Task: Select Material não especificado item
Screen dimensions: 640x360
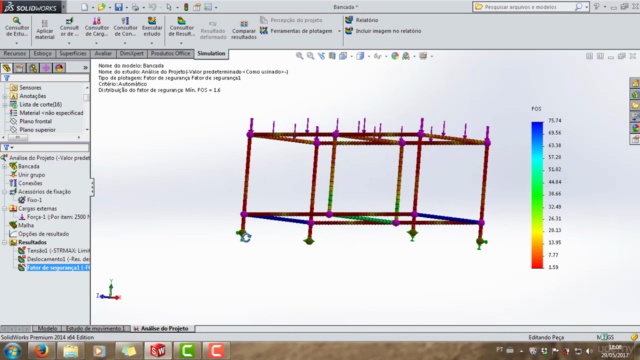Action: 47,113
